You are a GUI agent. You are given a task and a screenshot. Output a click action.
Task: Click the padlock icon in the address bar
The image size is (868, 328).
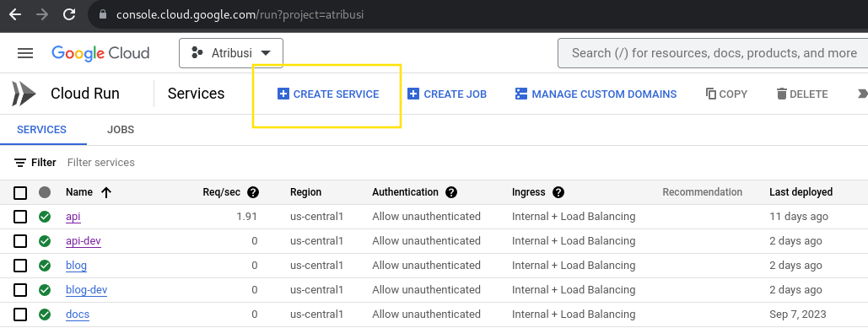(102, 15)
